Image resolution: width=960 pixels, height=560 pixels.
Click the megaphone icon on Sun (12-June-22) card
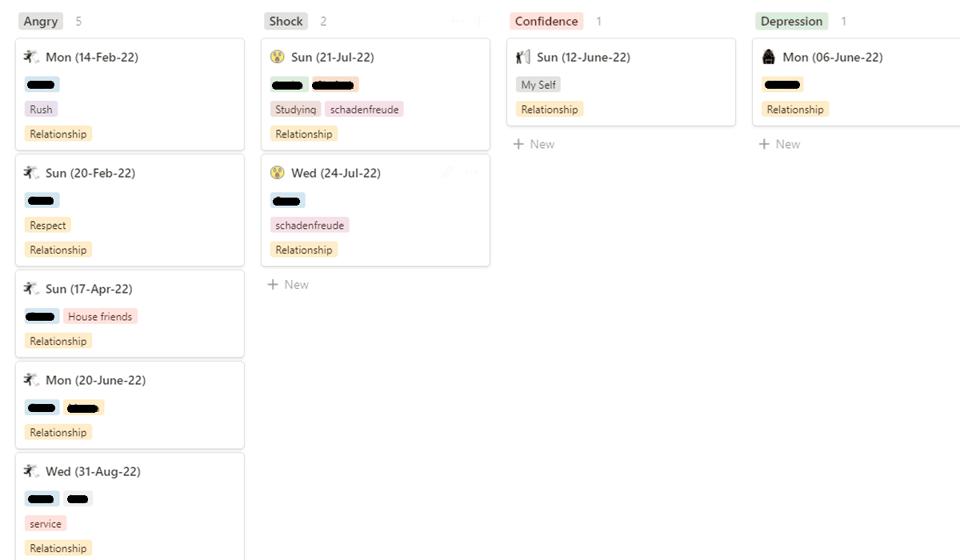[522, 57]
